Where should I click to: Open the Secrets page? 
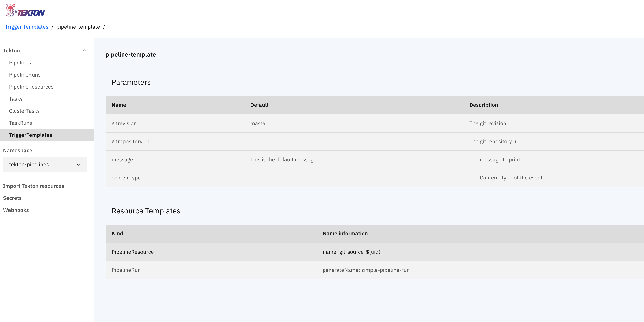[x=12, y=198]
